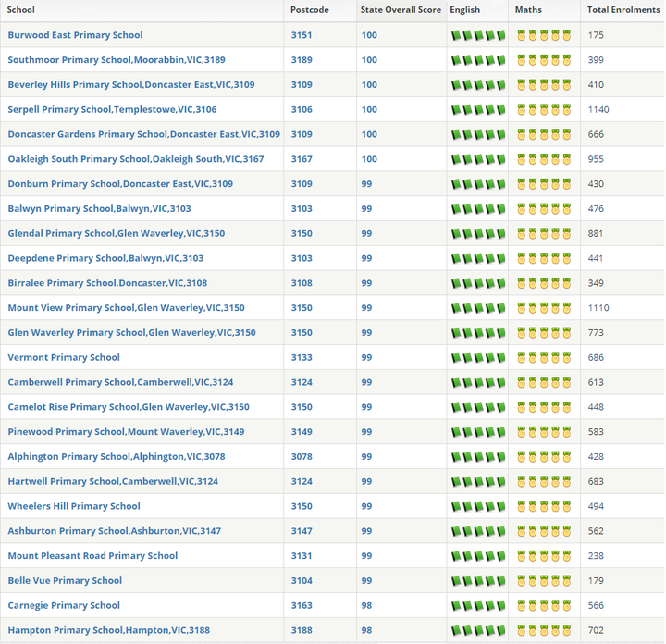
Task: Open Balwyn Primary School link
Action: coord(99,208)
